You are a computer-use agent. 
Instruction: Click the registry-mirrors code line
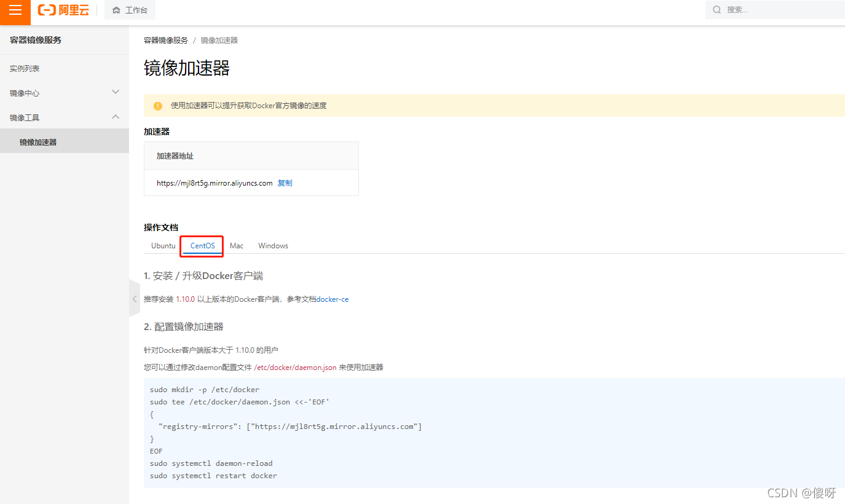[290, 427]
